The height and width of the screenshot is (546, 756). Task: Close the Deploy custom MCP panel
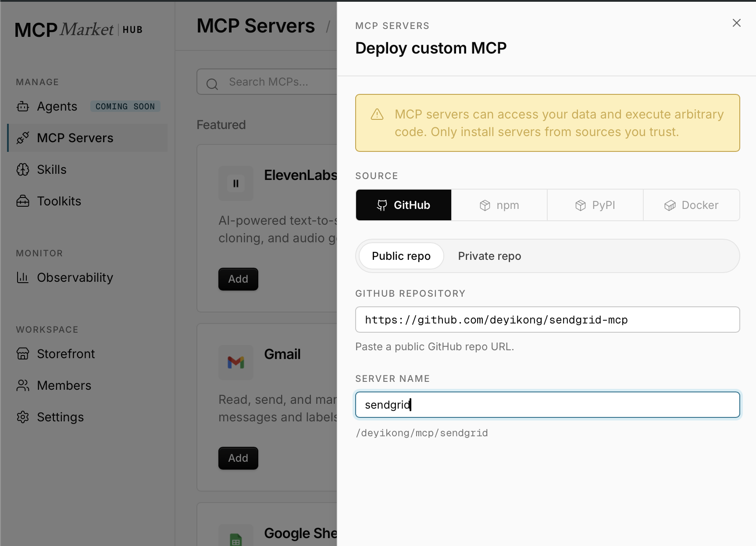(x=736, y=23)
